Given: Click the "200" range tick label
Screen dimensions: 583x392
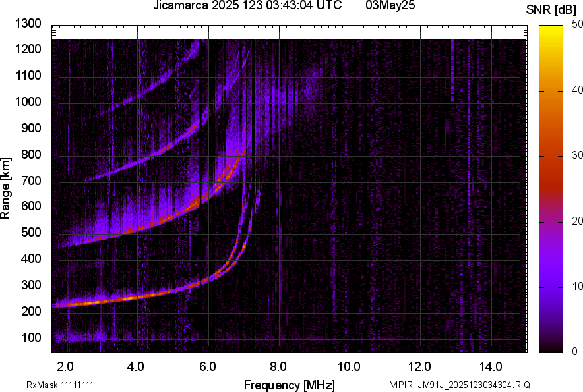Looking at the screenshot, I should tap(31, 311).
